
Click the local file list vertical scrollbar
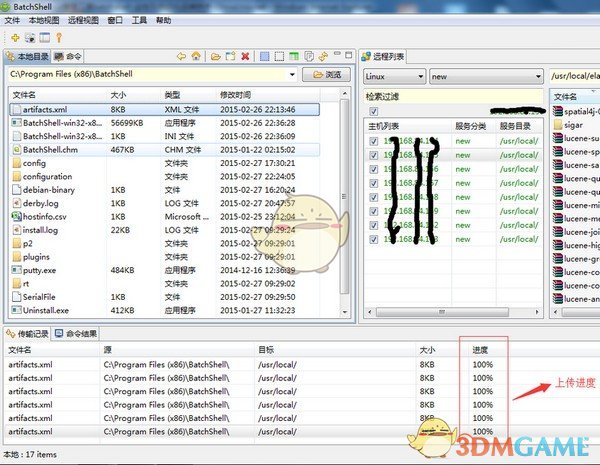click(344, 196)
